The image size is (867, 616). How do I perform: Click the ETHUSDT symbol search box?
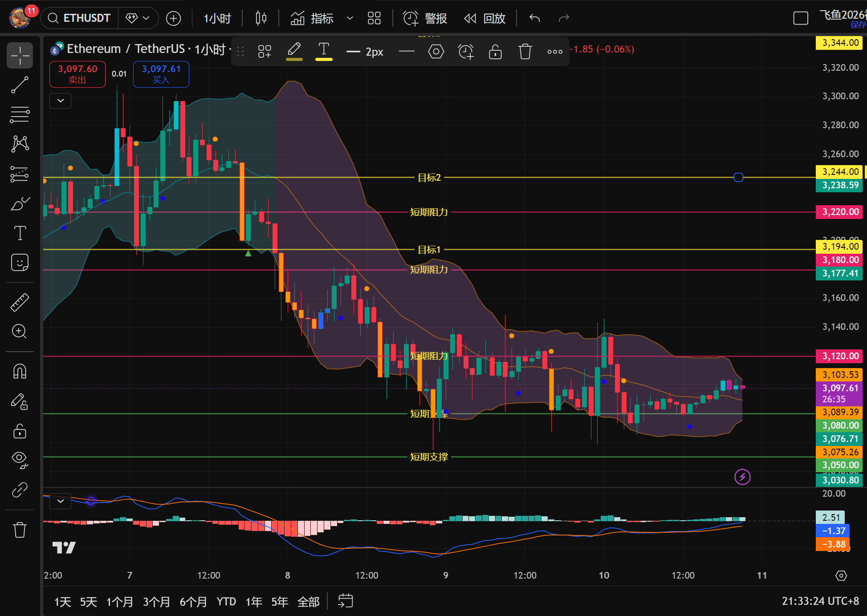[x=80, y=18]
